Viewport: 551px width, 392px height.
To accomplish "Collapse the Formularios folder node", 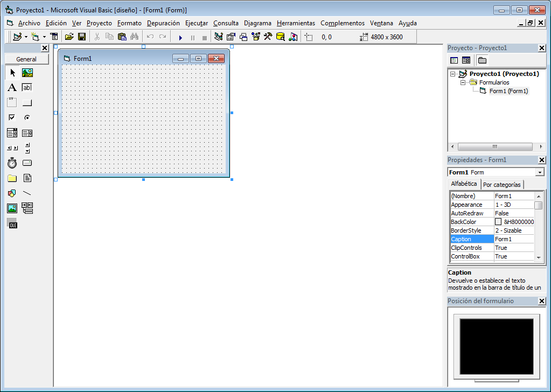I will pos(463,82).
